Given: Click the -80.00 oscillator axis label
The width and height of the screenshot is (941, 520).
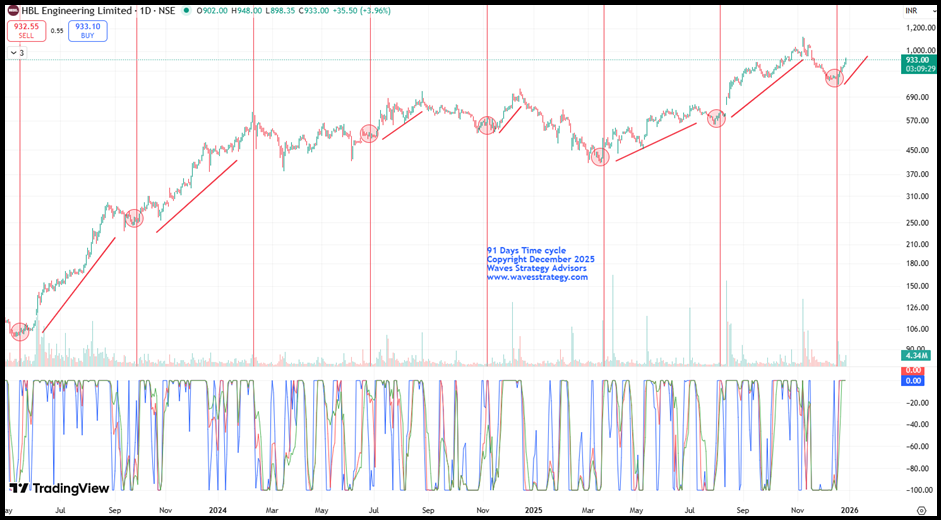Looking at the screenshot, I should click(x=916, y=468).
